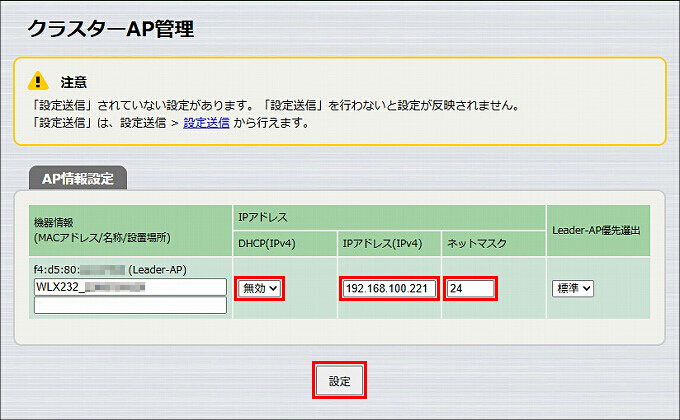Click the IPアドレス(IPv4) column header

pyautogui.click(x=389, y=243)
